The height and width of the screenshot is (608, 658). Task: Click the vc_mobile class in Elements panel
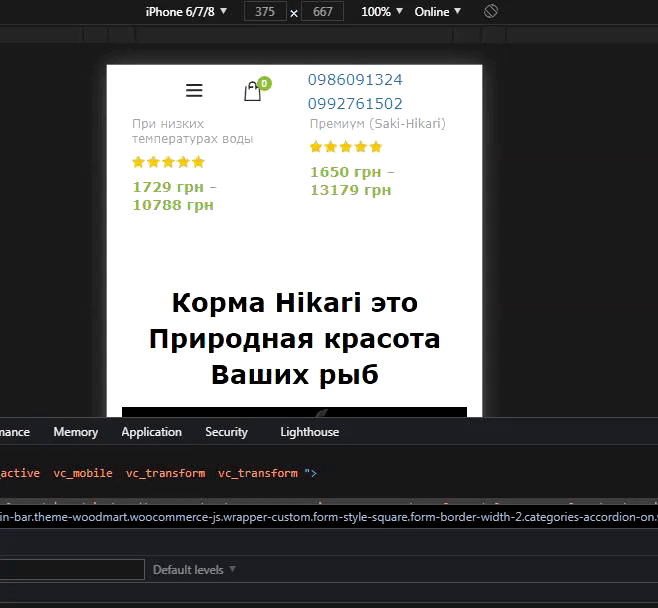83,473
